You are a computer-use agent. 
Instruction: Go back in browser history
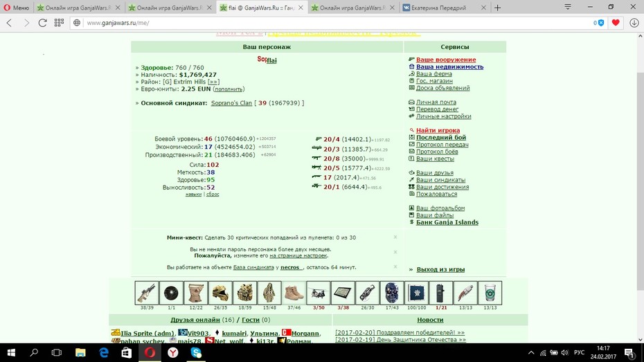tap(10, 23)
